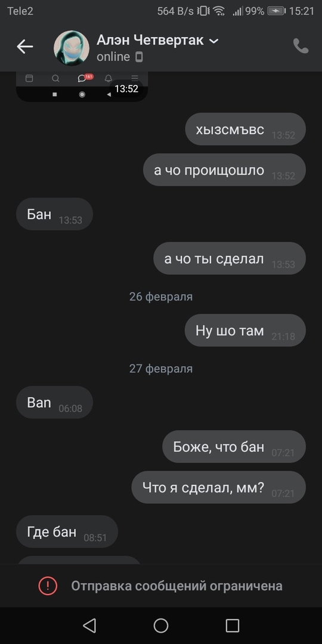This screenshot has height=644, width=322.
Task: Open Алэн Четвертак profile avatar
Action: coord(72,48)
